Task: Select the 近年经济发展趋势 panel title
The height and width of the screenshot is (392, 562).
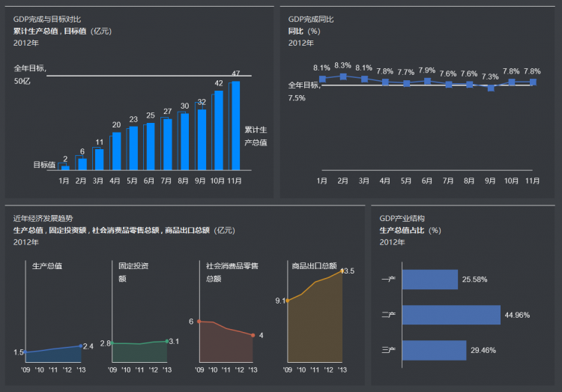Action: [x=43, y=218]
